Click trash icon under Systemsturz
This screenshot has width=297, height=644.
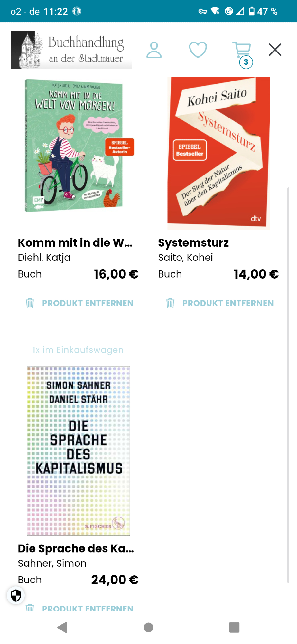coord(170,303)
